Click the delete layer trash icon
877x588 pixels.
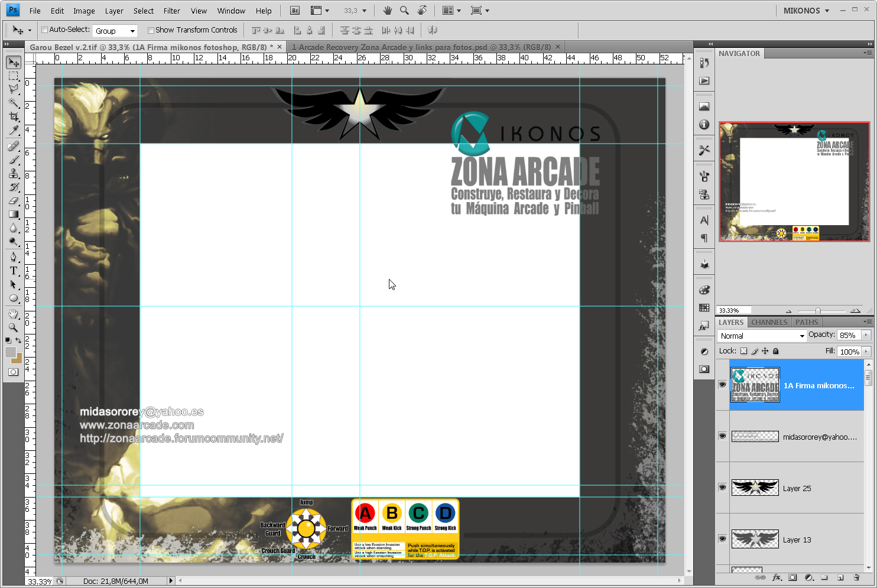point(856,577)
